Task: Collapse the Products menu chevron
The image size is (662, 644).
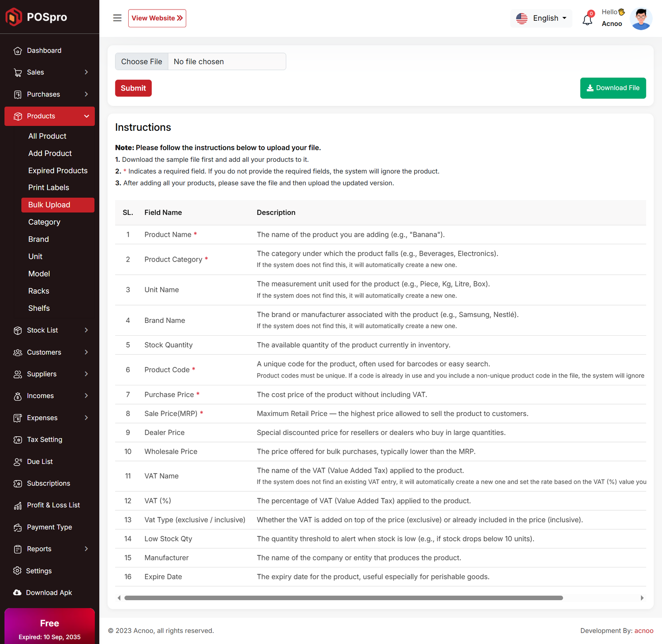Action: coord(86,116)
